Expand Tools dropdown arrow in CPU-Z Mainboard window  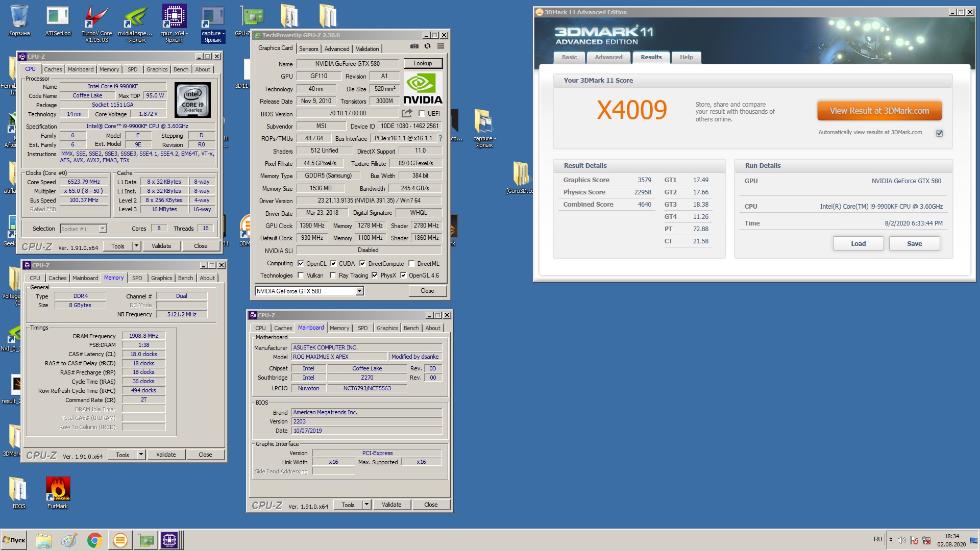click(366, 505)
